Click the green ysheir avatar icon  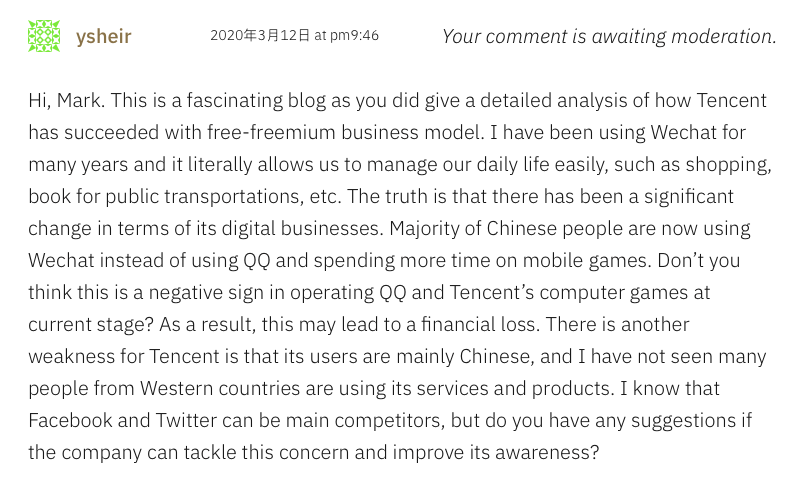[44, 36]
